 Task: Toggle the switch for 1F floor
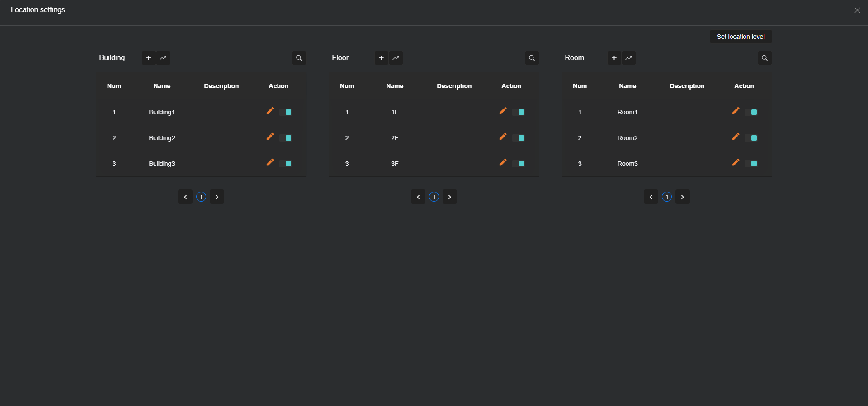519,112
